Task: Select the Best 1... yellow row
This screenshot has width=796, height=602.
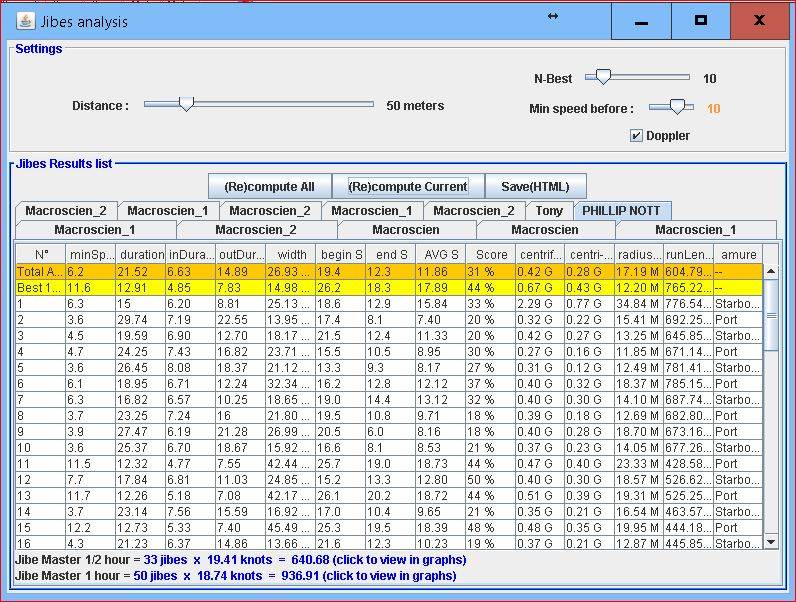Action: click(x=388, y=287)
